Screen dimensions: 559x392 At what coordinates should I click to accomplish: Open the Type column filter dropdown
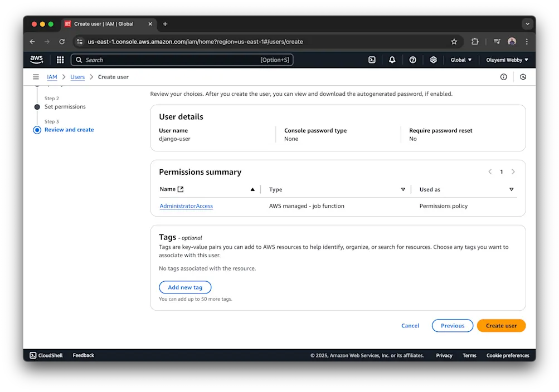pyautogui.click(x=402, y=189)
